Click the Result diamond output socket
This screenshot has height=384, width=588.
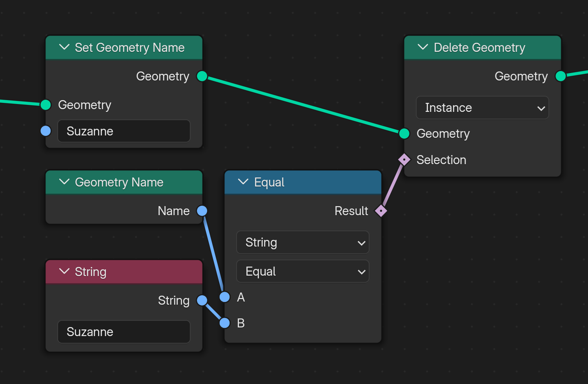(381, 211)
